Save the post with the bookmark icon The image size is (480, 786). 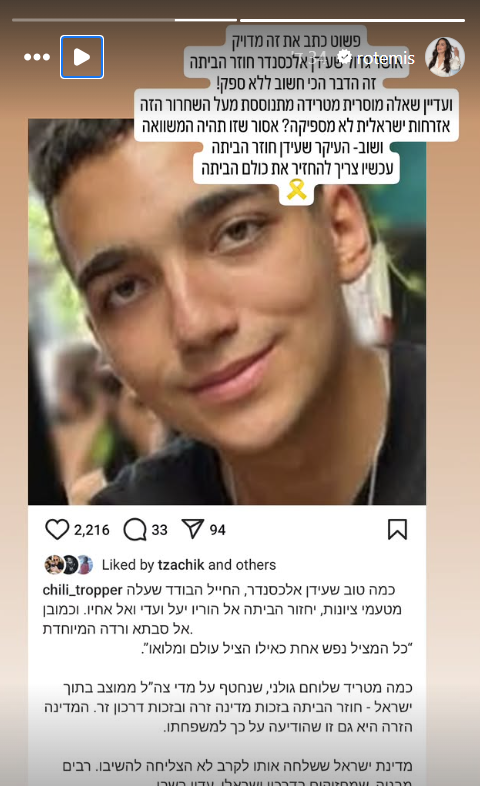click(397, 529)
